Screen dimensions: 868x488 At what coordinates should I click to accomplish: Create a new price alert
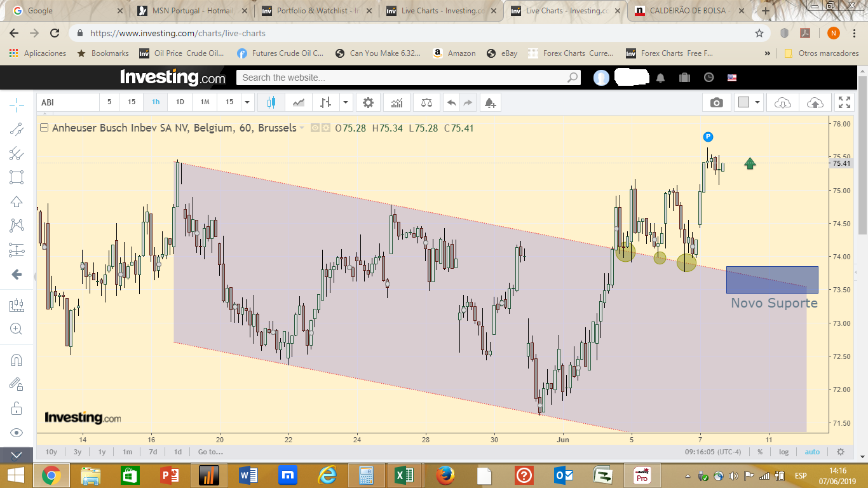click(x=490, y=102)
